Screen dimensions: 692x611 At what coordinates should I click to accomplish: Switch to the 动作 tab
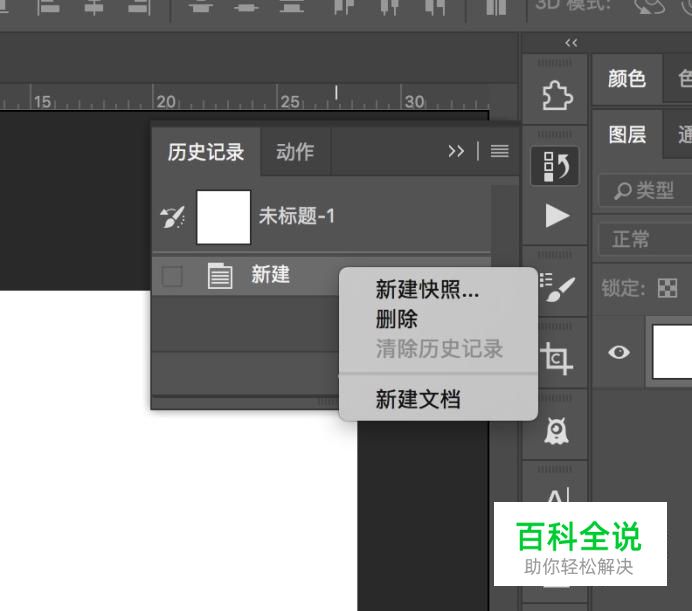(x=295, y=152)
